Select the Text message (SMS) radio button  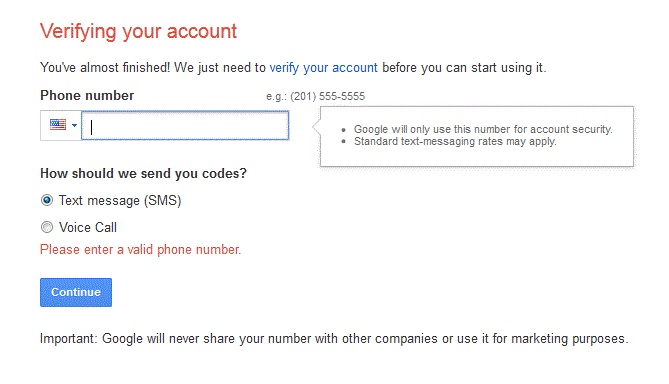click(x=47, y=200)
